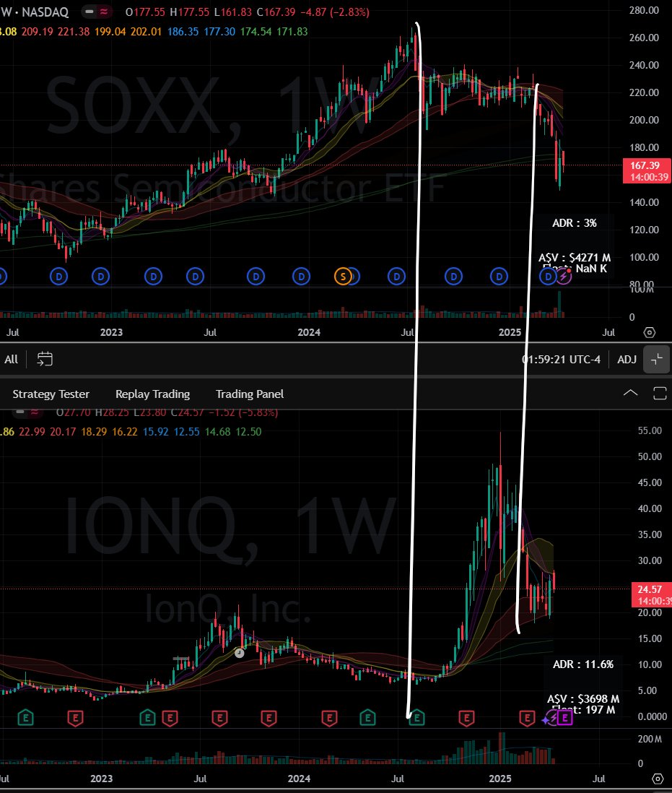Click the 199.04 orange indicator value

tap(110, 31)
